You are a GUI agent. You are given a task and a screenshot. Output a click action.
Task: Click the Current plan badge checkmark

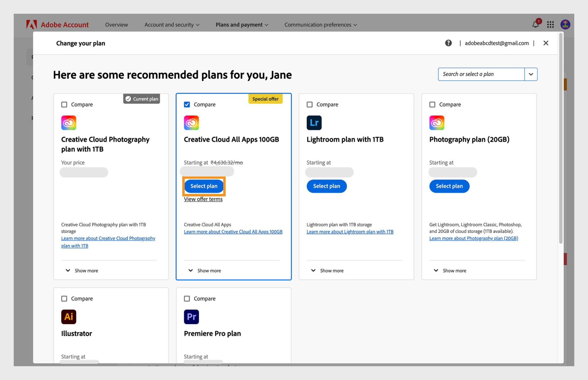tap(128, 99)
